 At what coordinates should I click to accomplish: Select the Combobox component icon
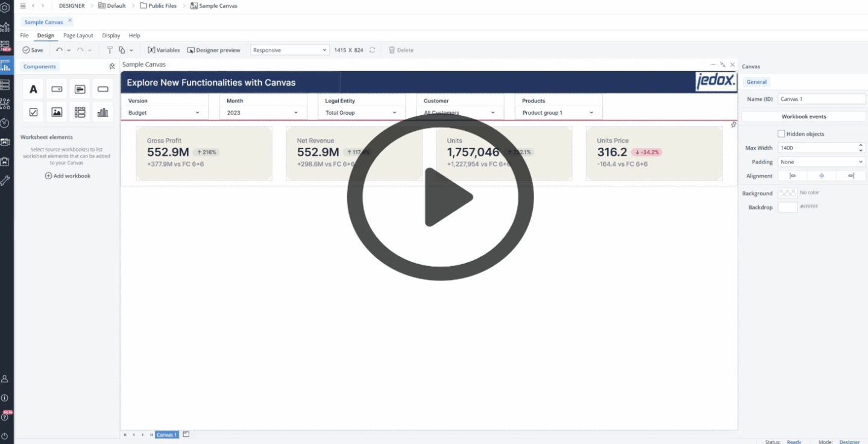57,89
